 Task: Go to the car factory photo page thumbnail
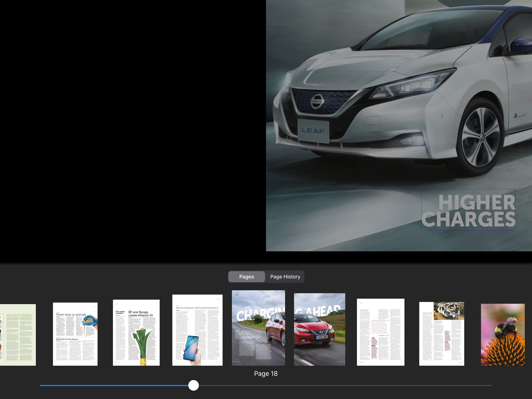tap(442, 334)
